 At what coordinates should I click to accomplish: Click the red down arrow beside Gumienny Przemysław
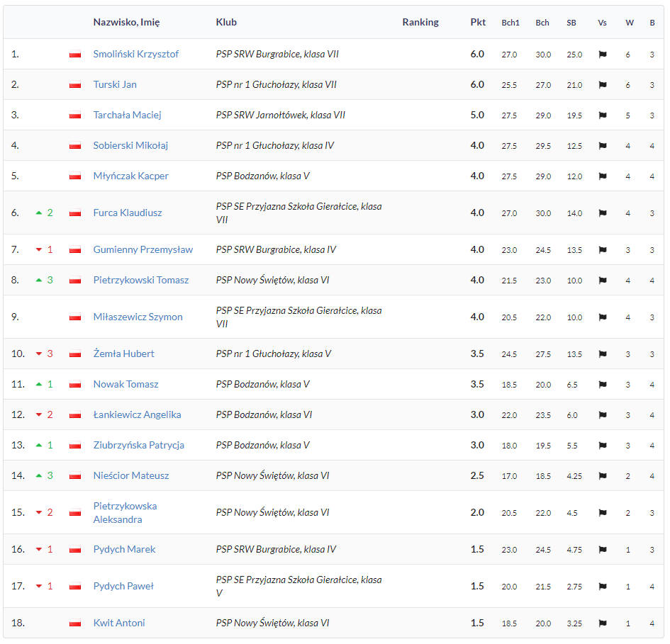[39, 250]
